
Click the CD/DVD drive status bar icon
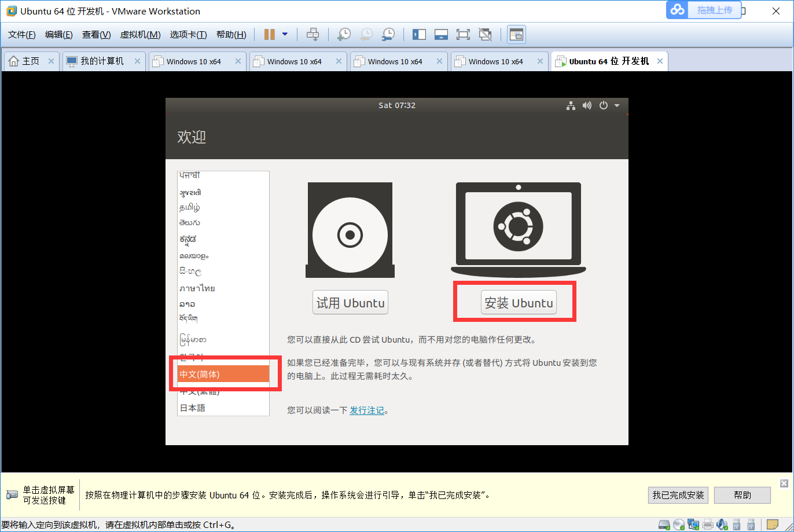coord(679,525)
